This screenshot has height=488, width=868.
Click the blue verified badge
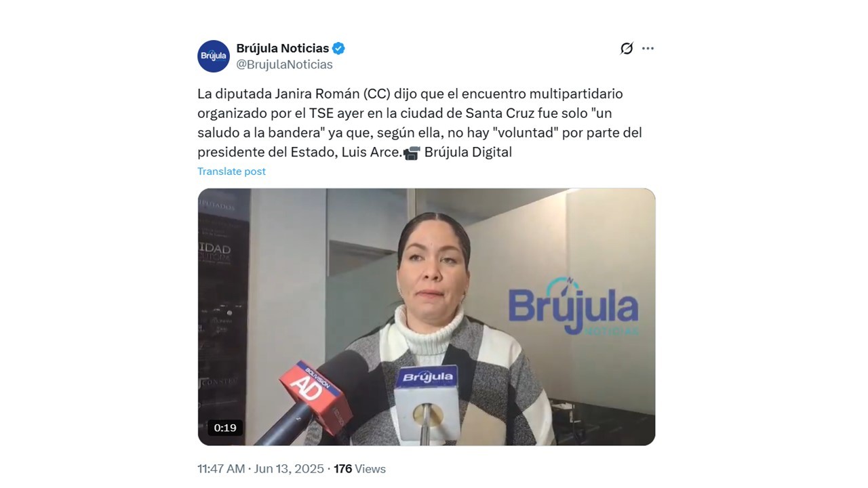(338, 48)
